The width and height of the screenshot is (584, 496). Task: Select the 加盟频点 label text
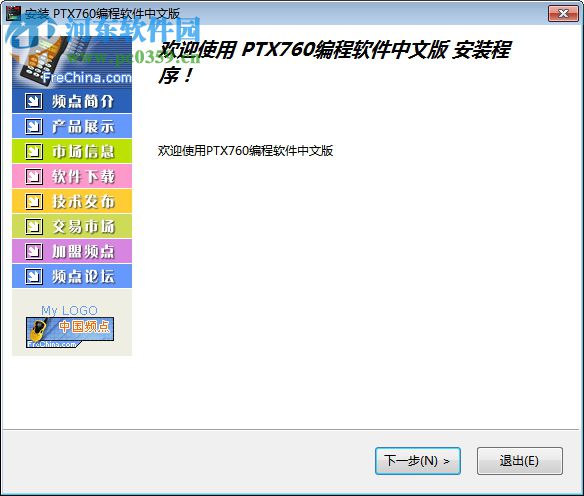[83, 251]
